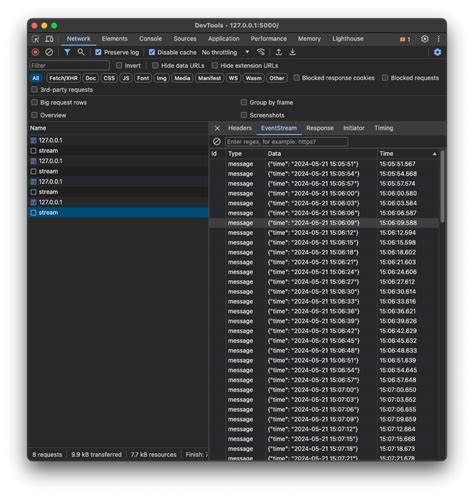Filter by Manifest type
This screenshot has height=497, width=474.
pyautogui.click(x=209, y=78)
